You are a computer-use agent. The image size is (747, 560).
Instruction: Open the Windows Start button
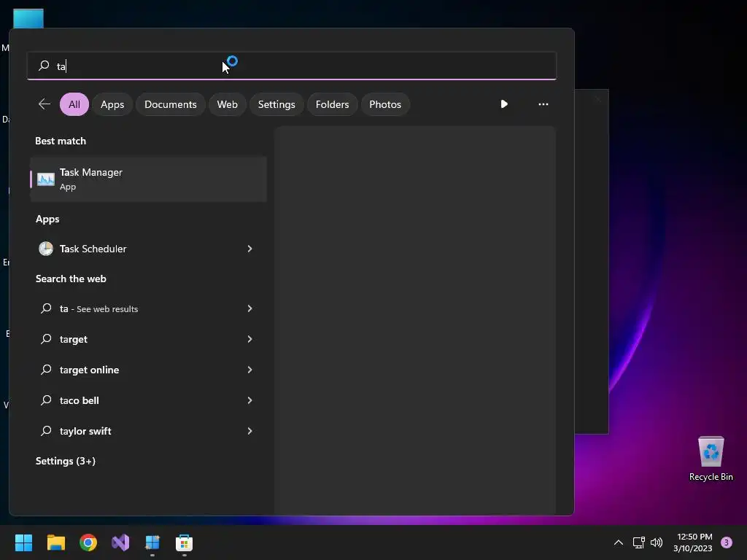23,542
